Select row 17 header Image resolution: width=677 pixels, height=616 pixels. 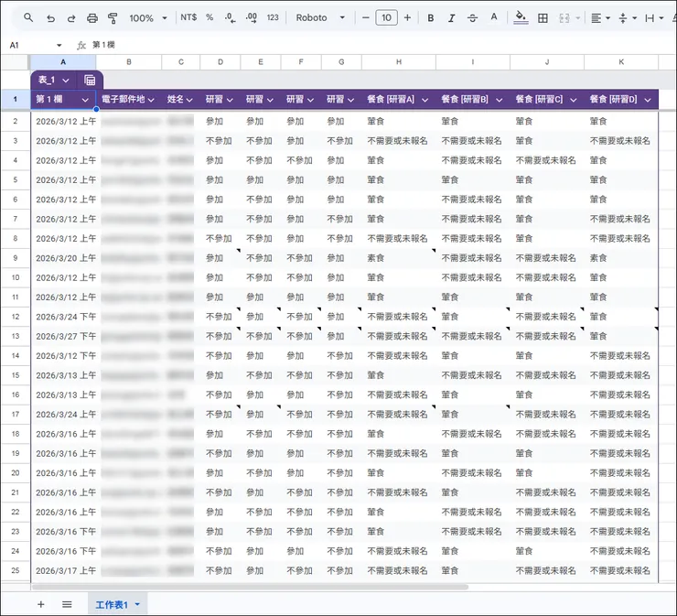16,415
